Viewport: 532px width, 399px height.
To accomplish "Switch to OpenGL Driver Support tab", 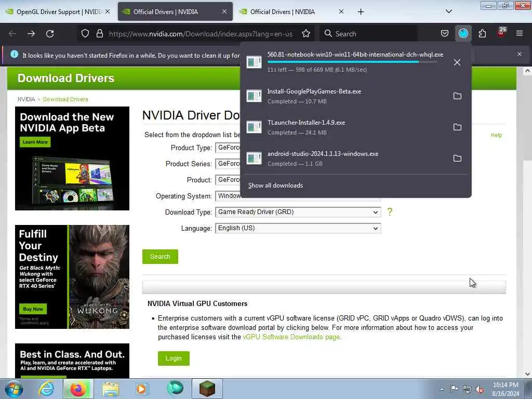I will (x=58, y=12).
